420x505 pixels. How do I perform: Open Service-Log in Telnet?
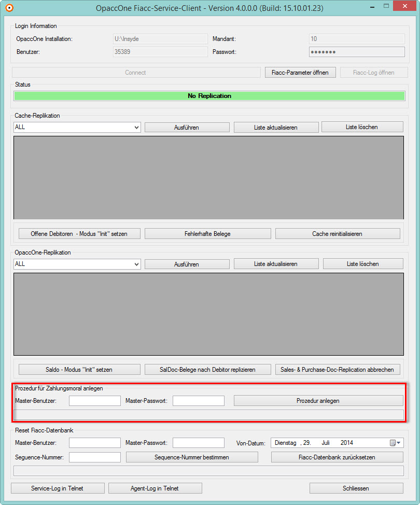pyautogui.click(x=58, y=488)
